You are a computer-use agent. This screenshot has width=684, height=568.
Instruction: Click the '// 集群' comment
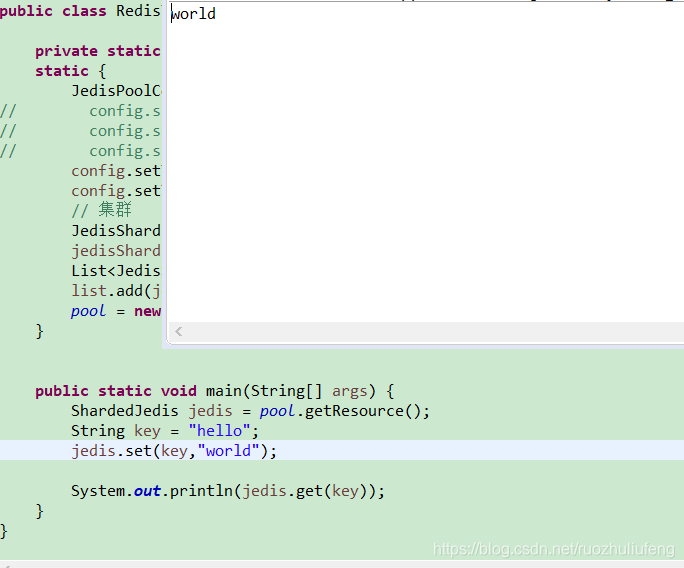coord(102,210)
